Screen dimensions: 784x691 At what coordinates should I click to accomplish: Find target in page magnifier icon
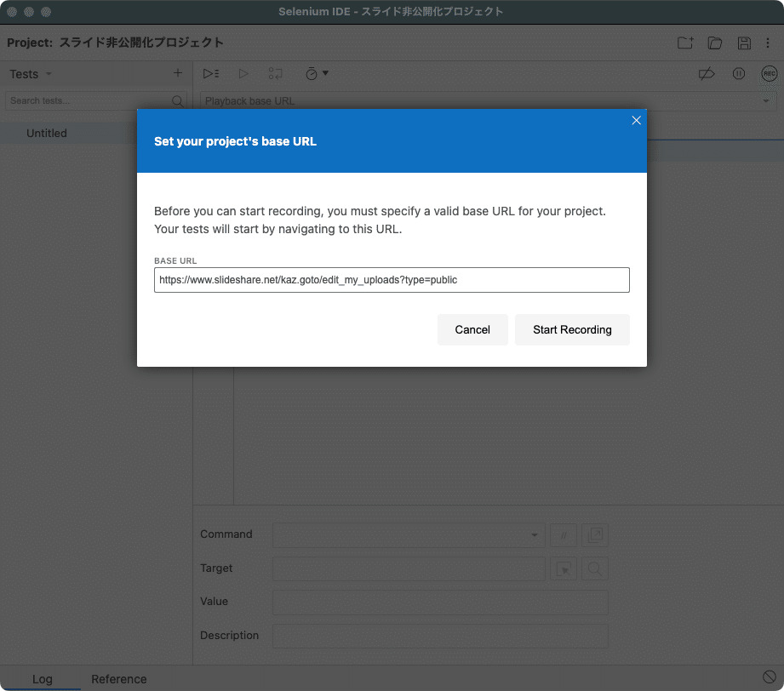[x=594, y=568]
